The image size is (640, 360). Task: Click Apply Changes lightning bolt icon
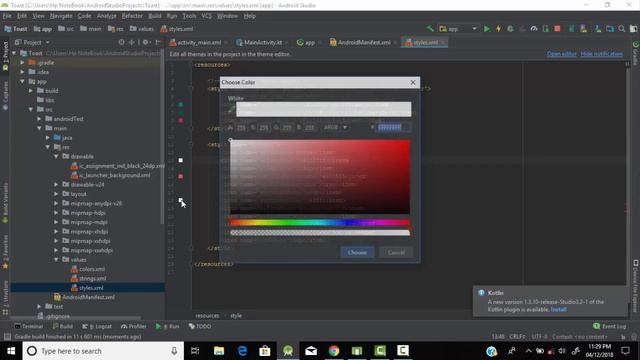tap(498, 29)
